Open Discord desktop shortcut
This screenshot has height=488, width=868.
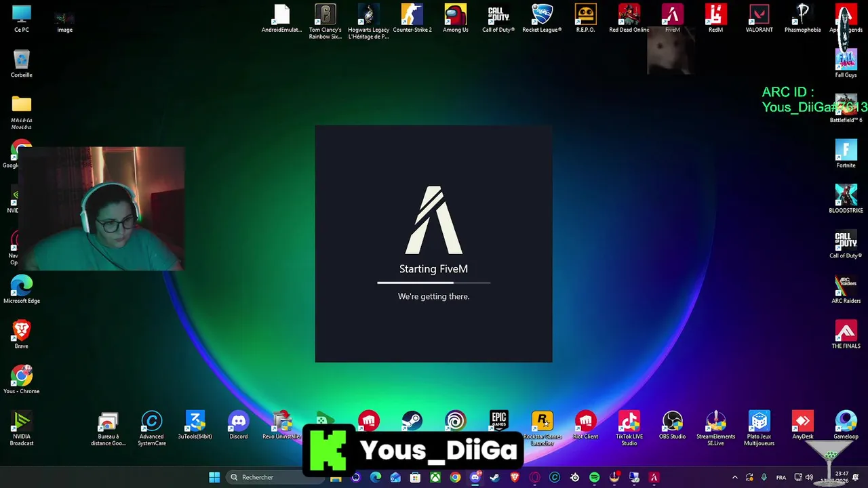239,426
